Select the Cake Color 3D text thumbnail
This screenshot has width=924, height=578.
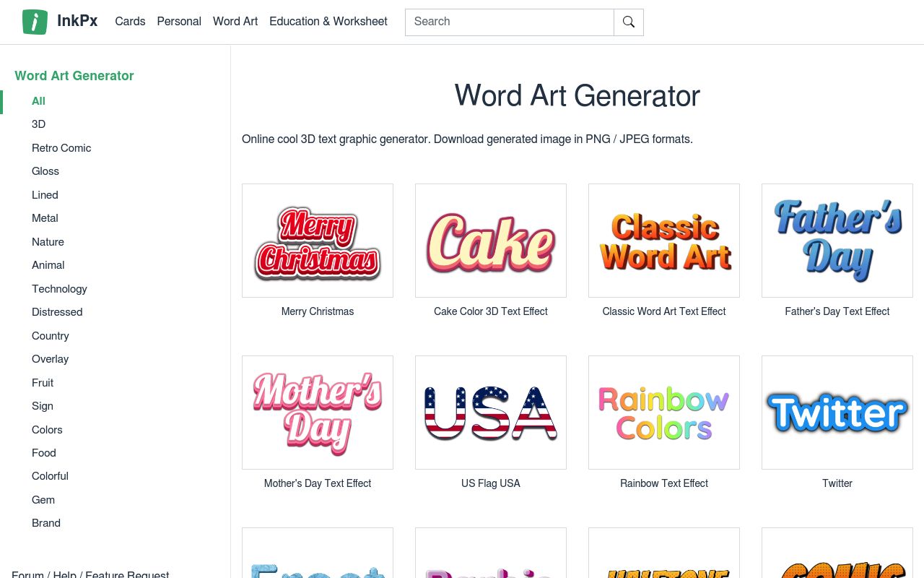click(491, 241)
